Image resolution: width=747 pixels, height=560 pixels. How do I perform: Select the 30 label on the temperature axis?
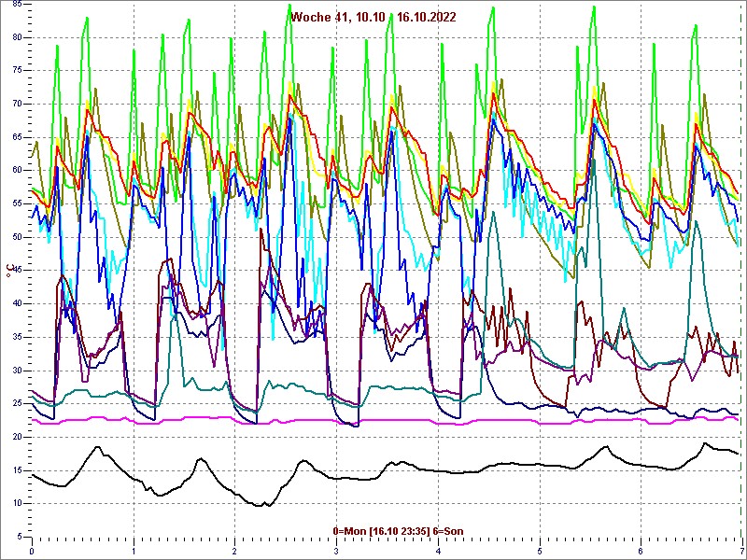[x=16, y=371]
